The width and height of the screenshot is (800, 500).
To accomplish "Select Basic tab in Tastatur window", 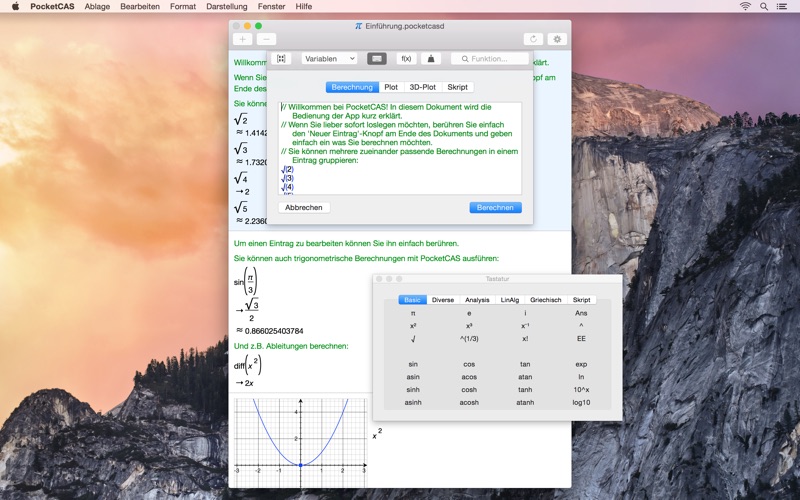I will click(x=412, y=300).
